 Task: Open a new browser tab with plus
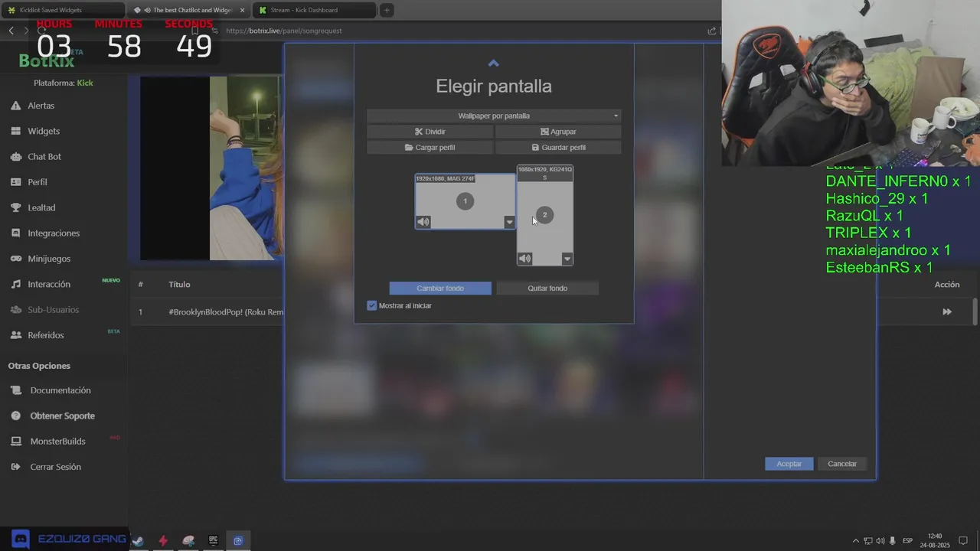click(x=387, y=10)
